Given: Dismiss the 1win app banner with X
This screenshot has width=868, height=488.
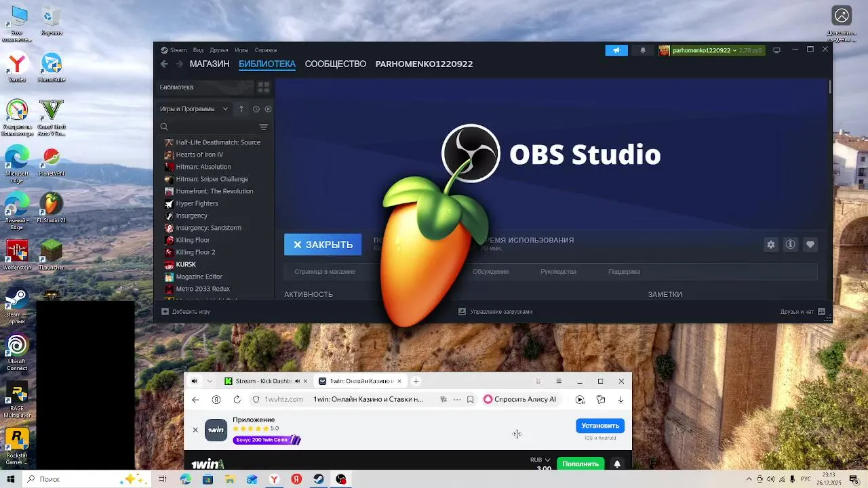Looking at the screenshot, I should click(x=195, y=430).
